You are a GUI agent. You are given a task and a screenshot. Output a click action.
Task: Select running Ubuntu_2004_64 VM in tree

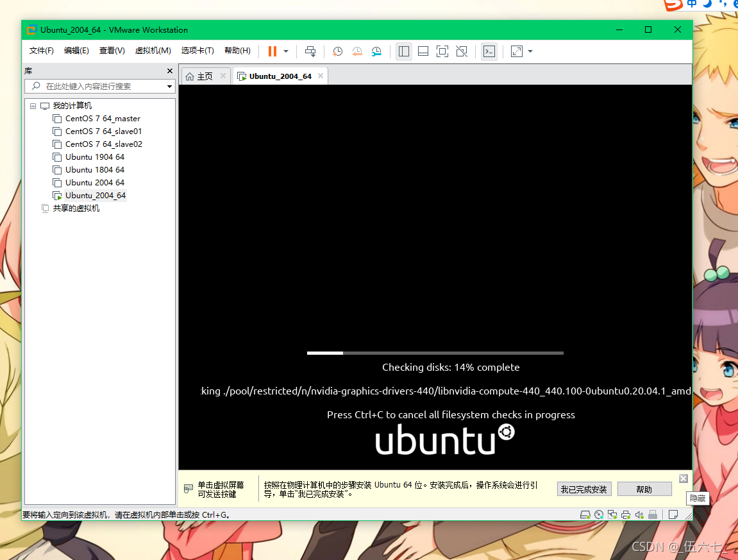click(96, 196)
